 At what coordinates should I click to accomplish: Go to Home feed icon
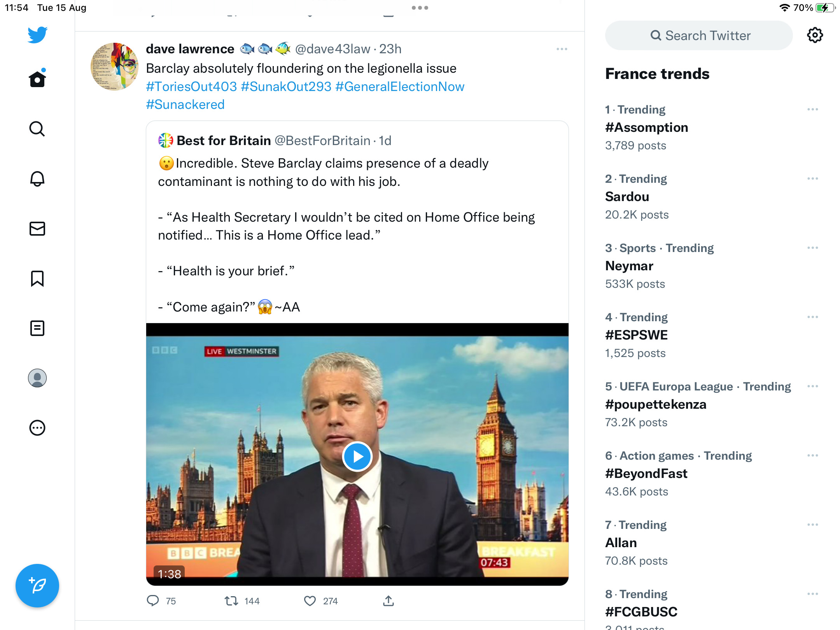37,79
